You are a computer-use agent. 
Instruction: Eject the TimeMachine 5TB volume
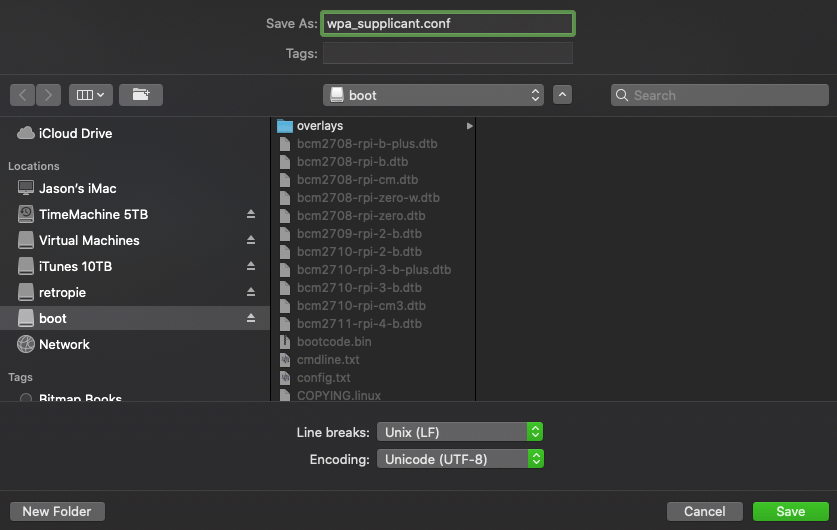pos(251,214)
